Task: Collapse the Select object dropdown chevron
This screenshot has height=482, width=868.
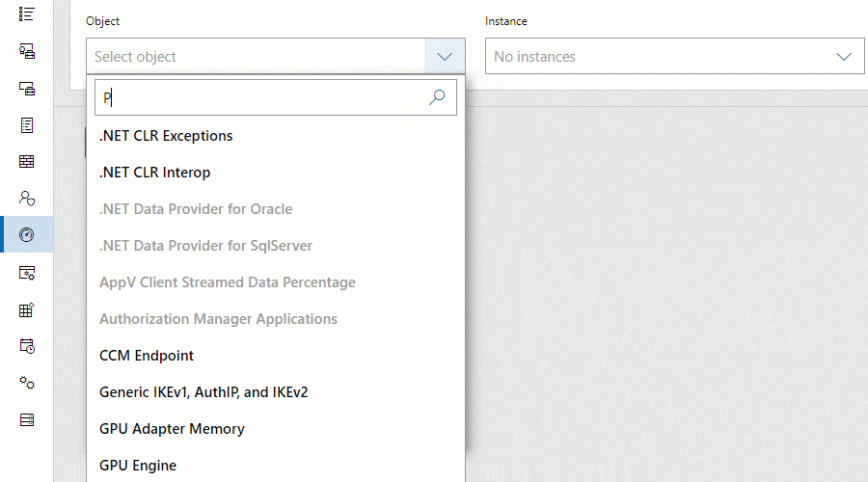Action: point(444,57)
